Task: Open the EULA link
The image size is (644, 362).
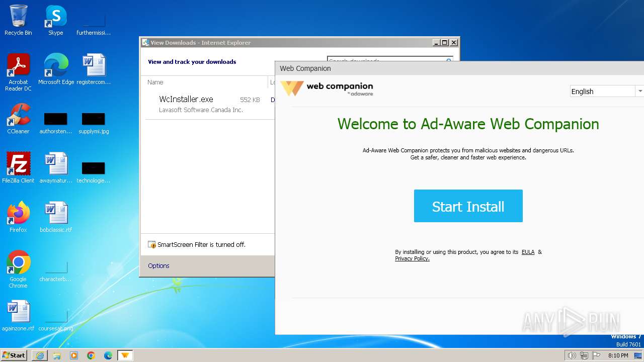Action: tap(528, 252)
